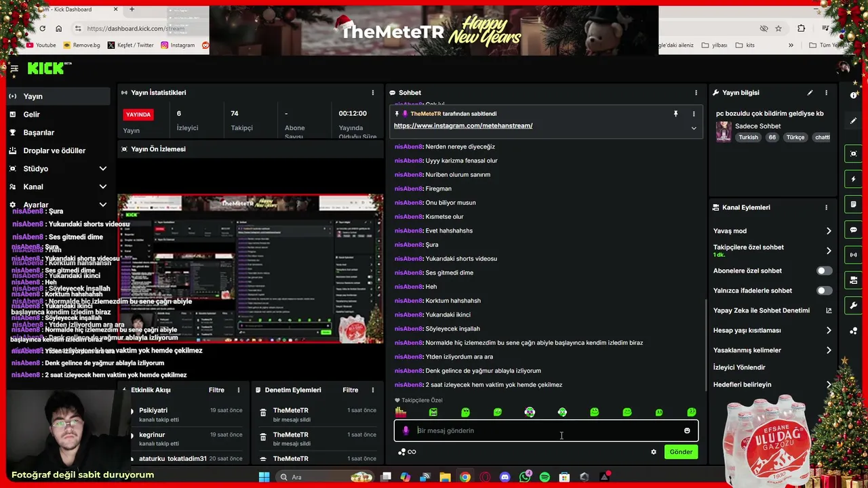Expand the Ayarlar sidebar section
This screenshot has height=488, width=868.
(x=103, y=205)
